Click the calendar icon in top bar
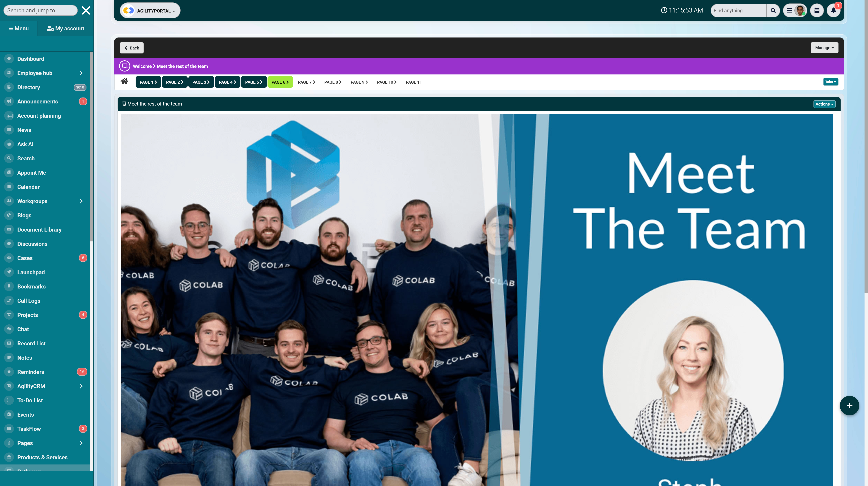 (x=817, y=10)
